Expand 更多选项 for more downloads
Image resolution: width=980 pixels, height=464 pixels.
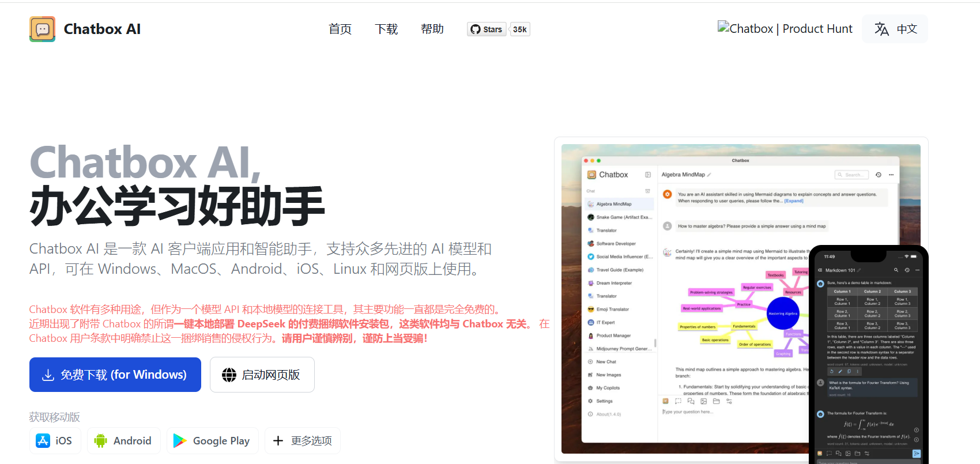[303, 440]
